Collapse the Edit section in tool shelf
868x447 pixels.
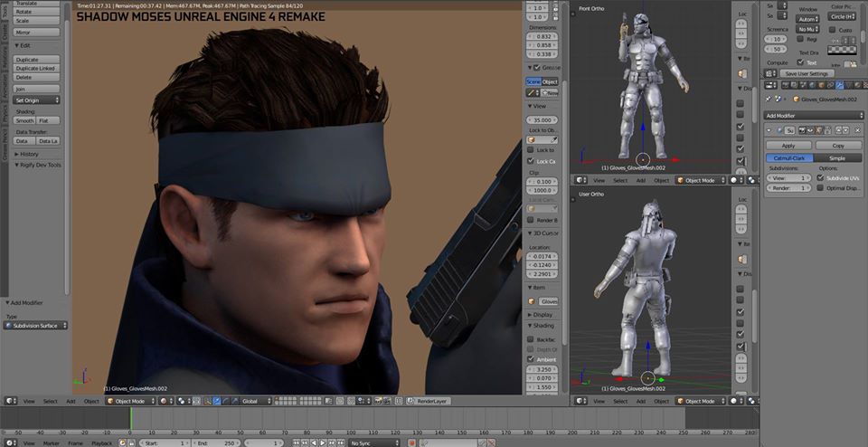coord(23,45)
